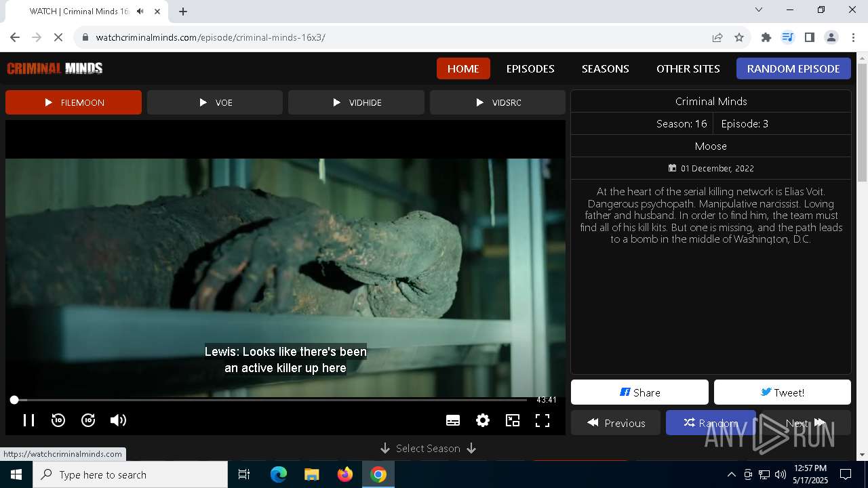
Task: Enter fullscreen video mode
Action: 542,420
